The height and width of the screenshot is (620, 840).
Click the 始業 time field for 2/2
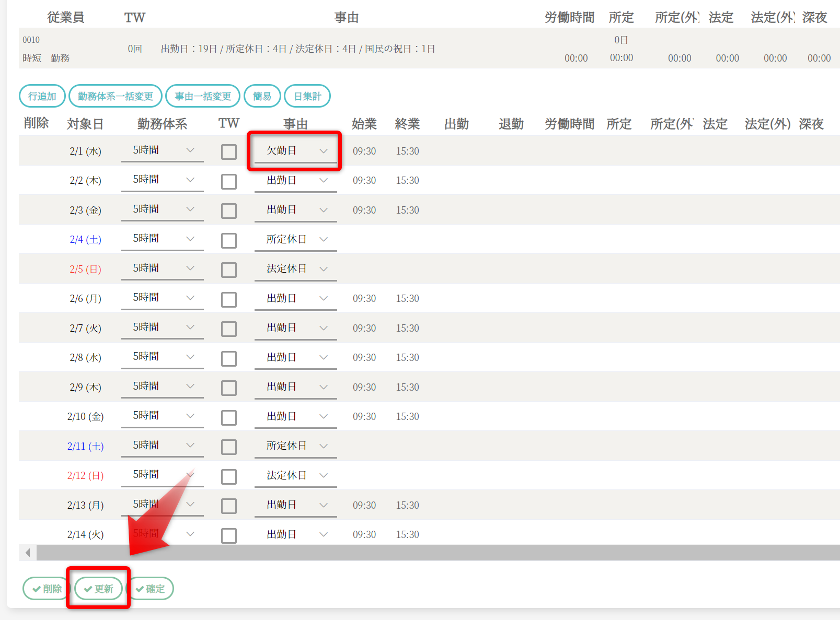[364, 181]
